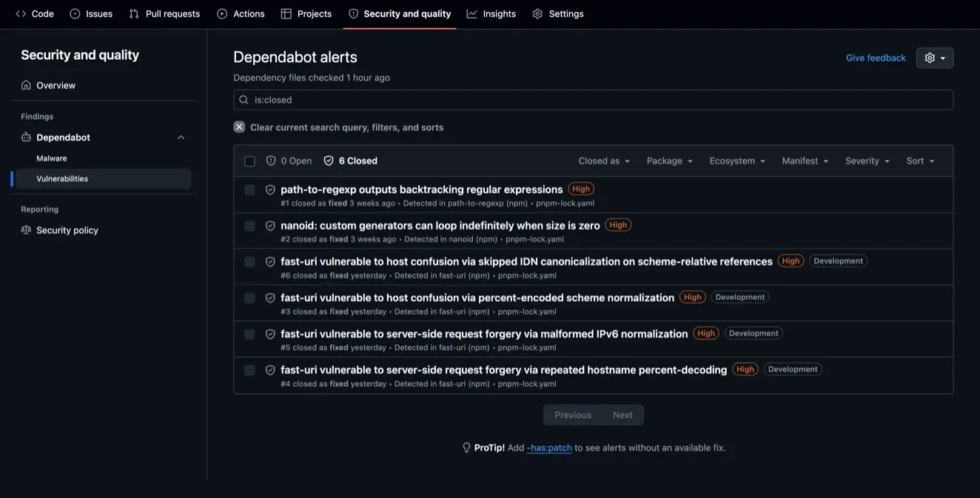
Task: Show 6 Closed alerts
Action: tap(350, 161)
